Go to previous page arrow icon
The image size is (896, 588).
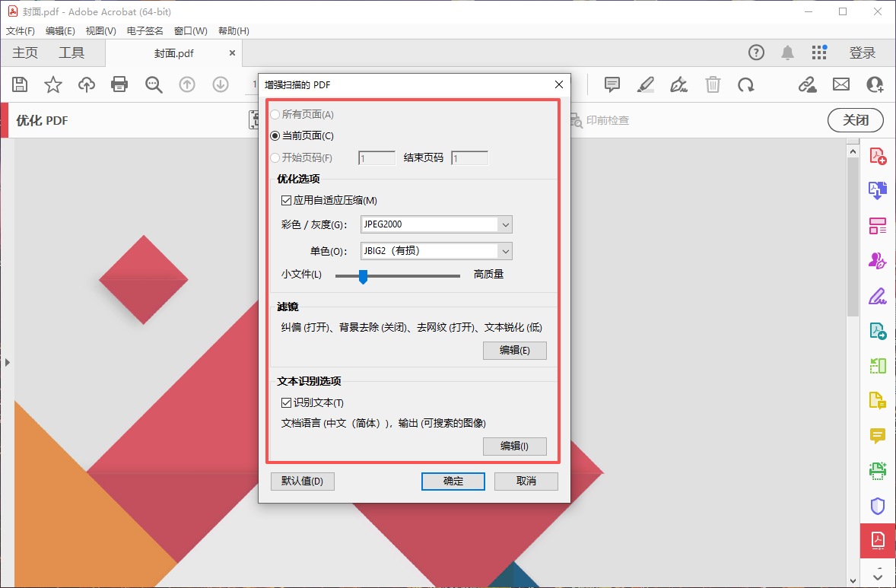[x=187, y=84]
